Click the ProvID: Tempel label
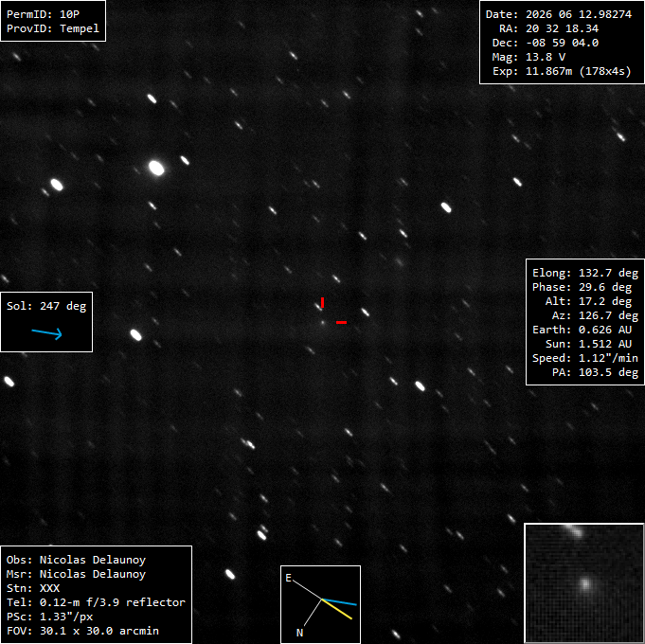 tap(53, 28)
